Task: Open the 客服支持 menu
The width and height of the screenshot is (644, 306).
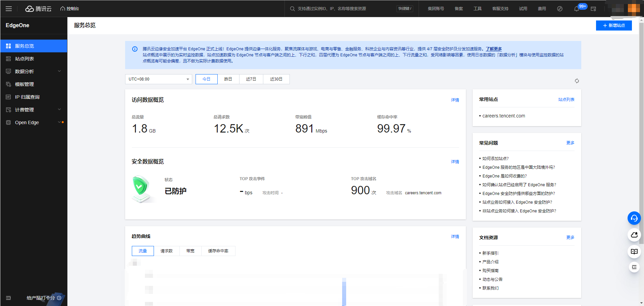Action: pos(500,9)
